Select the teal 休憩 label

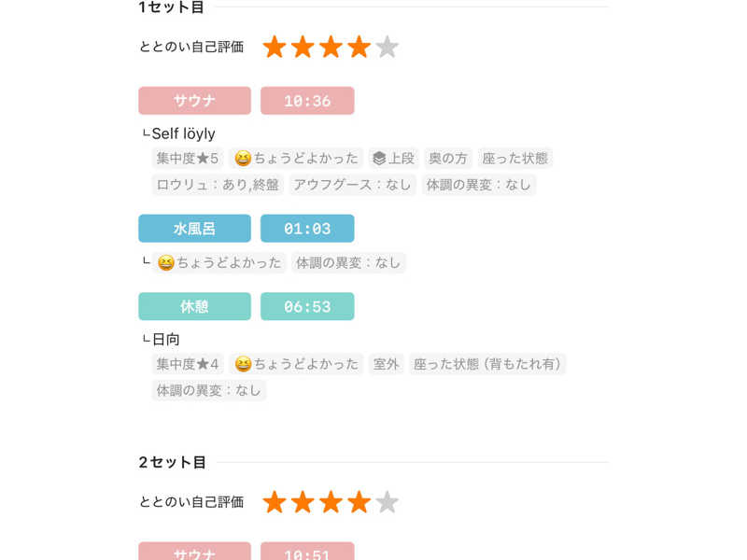(194, 306)
